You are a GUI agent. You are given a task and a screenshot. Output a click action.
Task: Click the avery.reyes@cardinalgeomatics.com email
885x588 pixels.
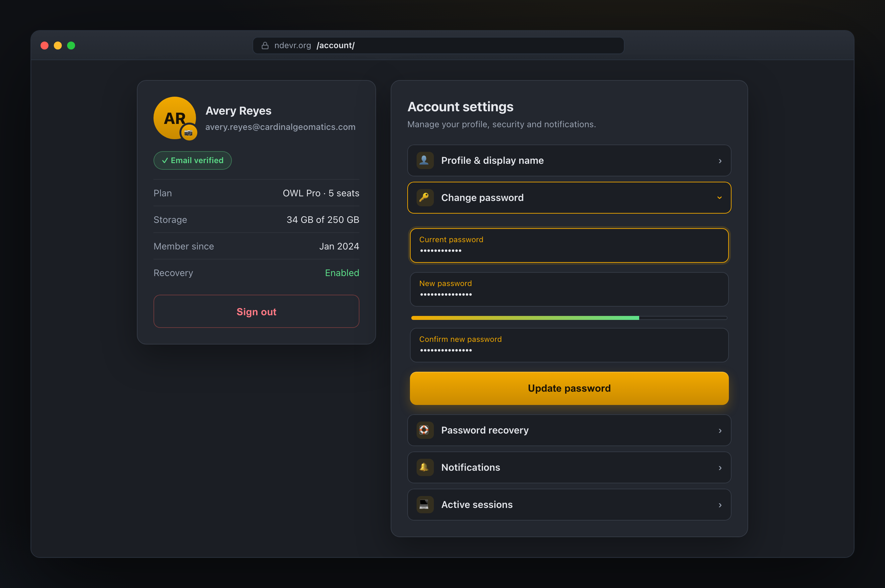point(280,127)
